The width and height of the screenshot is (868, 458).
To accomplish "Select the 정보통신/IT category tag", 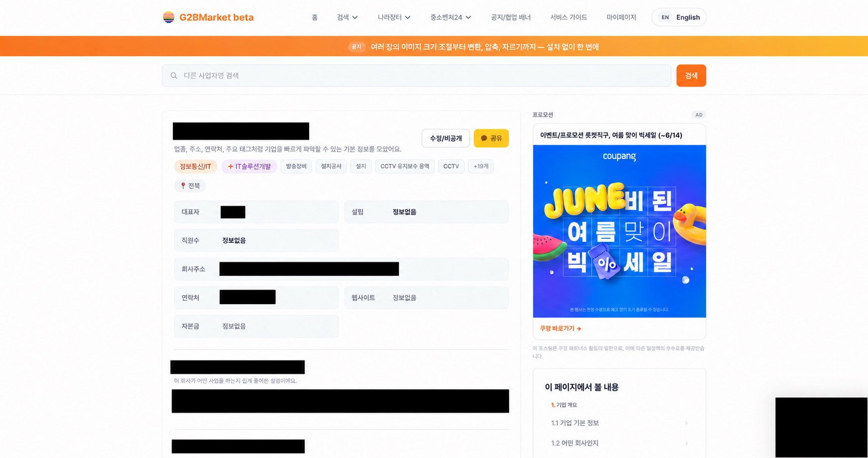I will click(x=196, y=166).
